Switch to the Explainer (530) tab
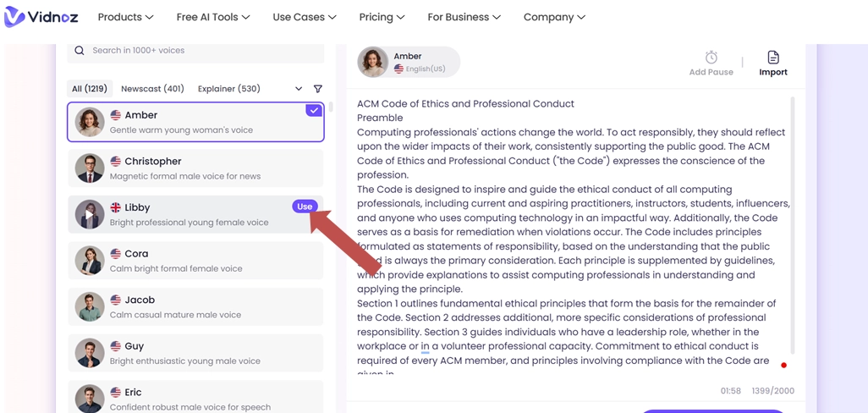 (228, 89)
